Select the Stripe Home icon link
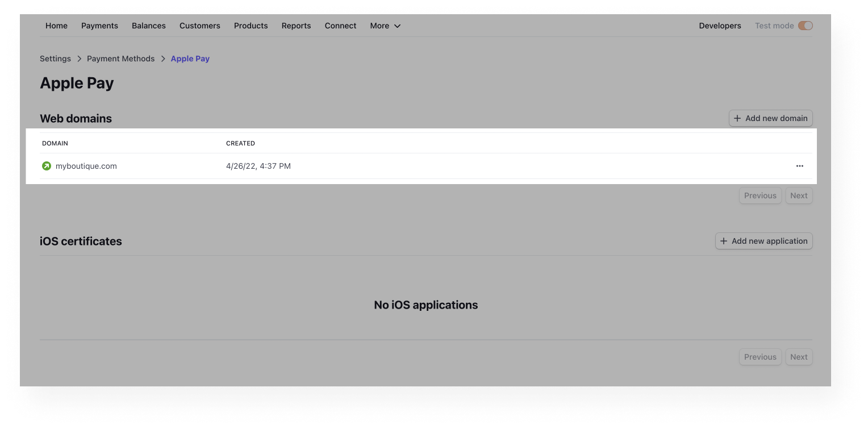868x429 pixels. (56, 26)
